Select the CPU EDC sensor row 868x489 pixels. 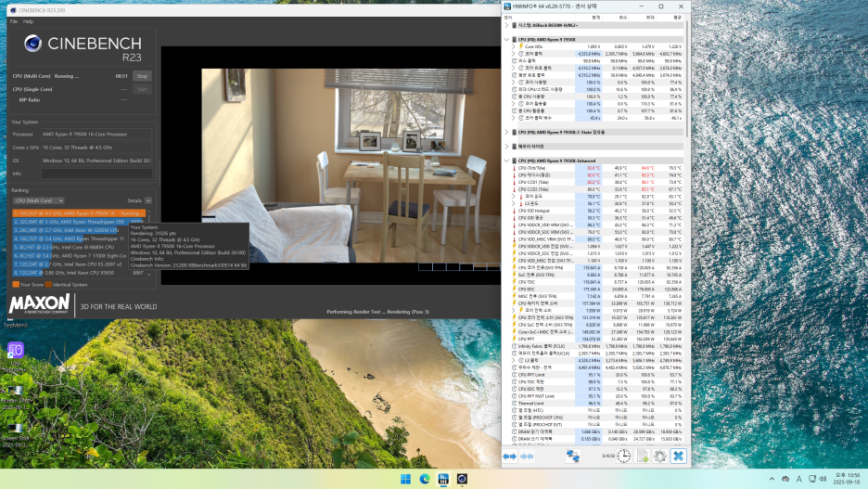[x=597, y=290]
